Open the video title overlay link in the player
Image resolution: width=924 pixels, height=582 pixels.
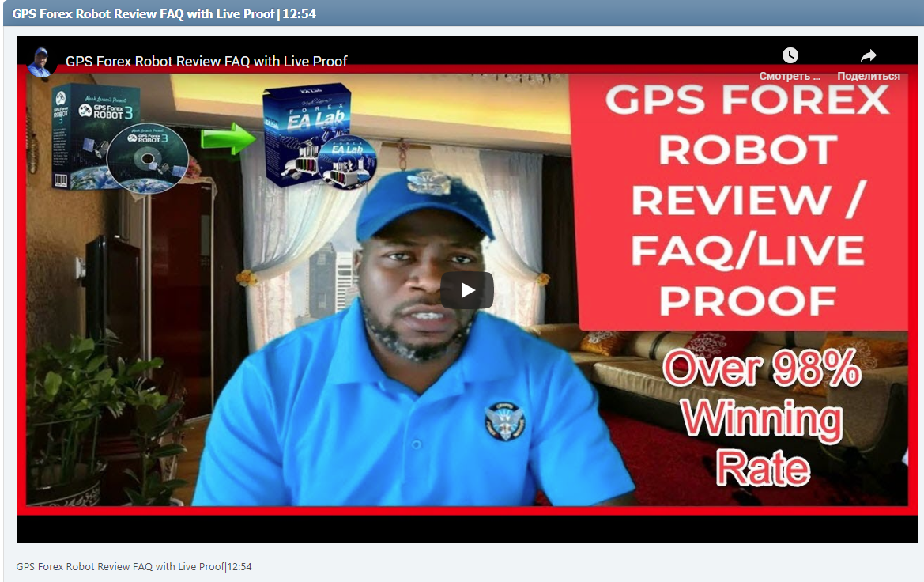point(207,61)
